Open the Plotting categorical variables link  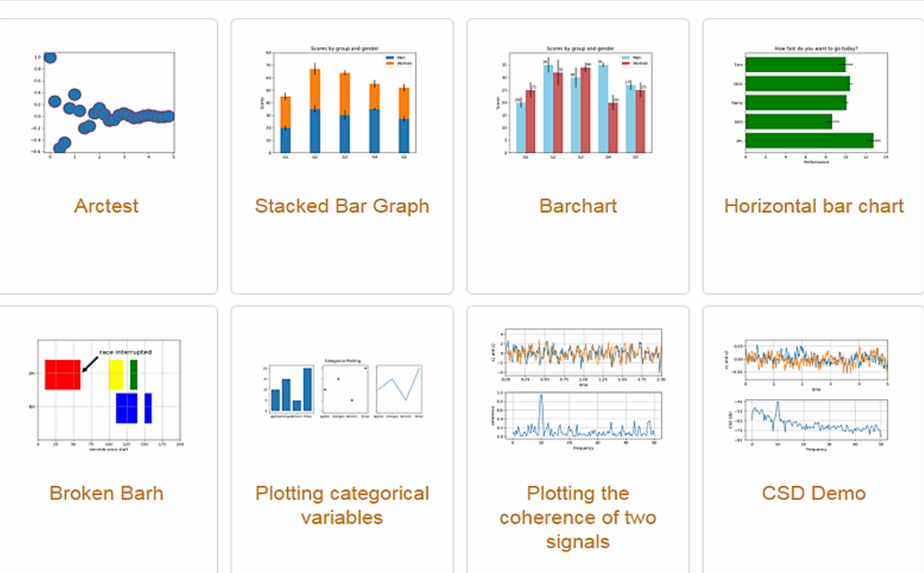pyautogui.click(x=342, y=505)
